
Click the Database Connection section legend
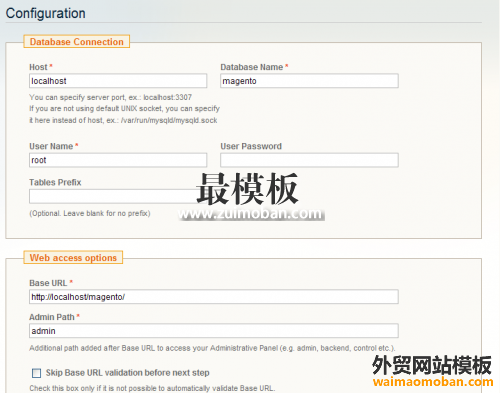[77, 42]
